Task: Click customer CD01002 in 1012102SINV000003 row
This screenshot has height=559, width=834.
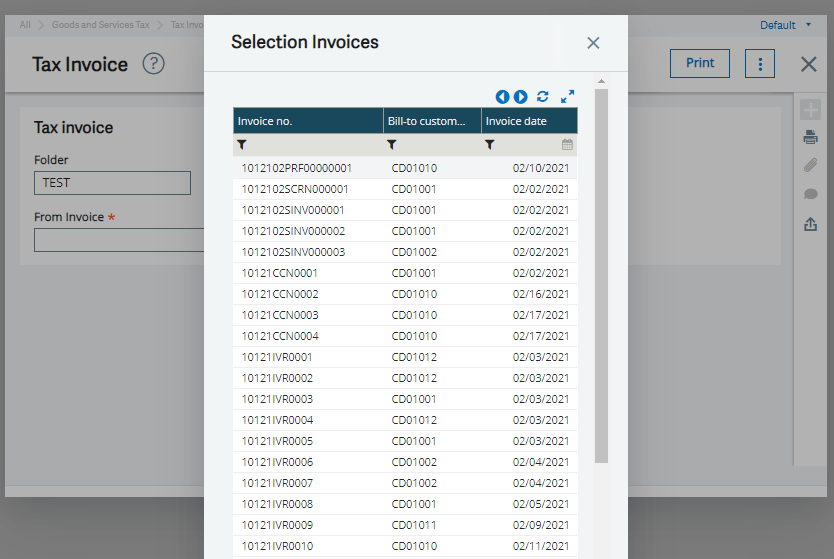Action: 414,252
